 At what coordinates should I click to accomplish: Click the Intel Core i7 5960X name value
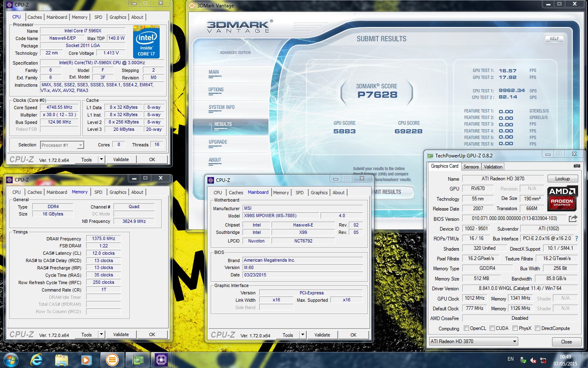click(83, 31)
